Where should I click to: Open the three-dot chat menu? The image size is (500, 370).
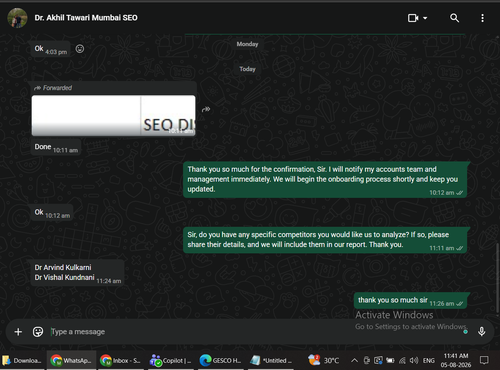pyautogui.click(x=482, y=18)
